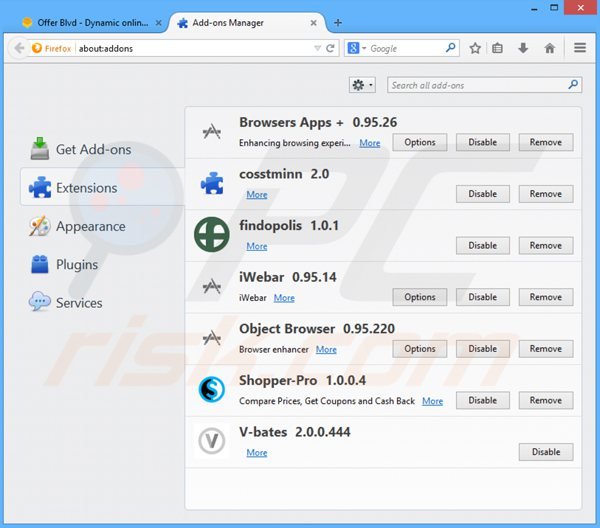Disable the iWebar extension
Screen dimensions: 600x528
click(x=483, y=297)
